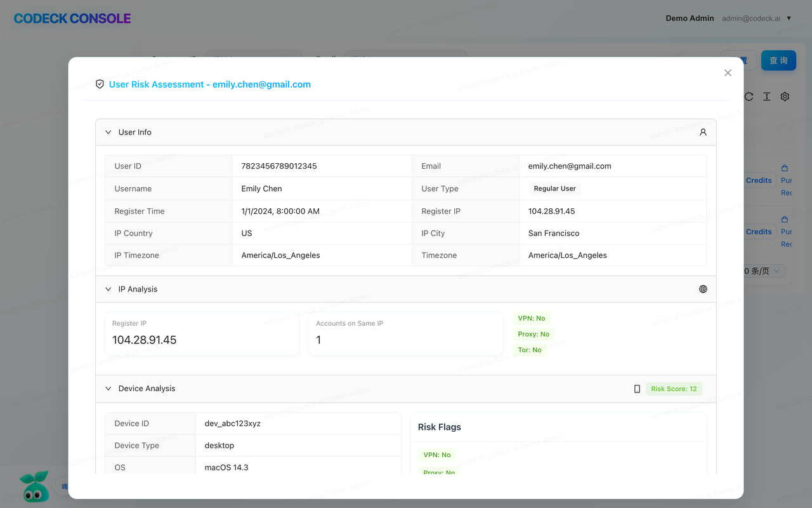Click the Risk Score: 12 badge
Screen dimensions: 812x508
[674, 388]
